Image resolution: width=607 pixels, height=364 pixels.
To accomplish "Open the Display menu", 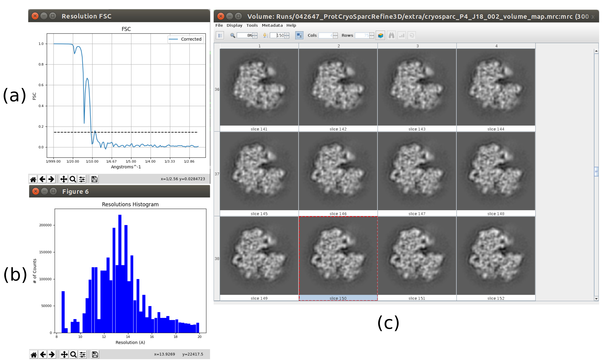I will click(x=234, y=25).
